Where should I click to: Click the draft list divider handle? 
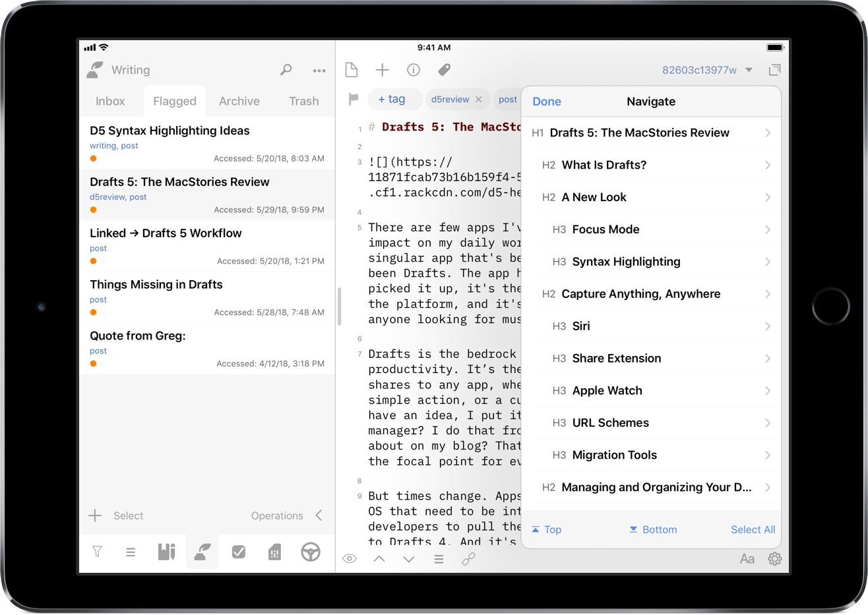[339, 307]
